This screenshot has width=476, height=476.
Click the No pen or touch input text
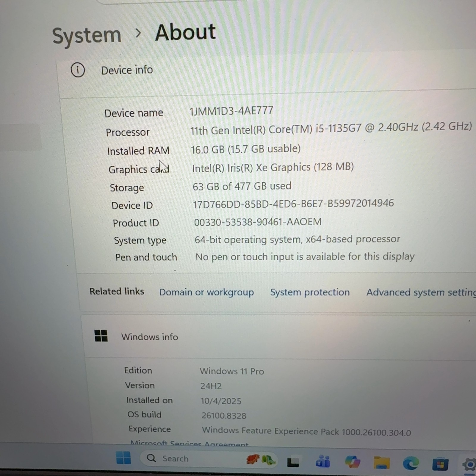tap(305, 257)
